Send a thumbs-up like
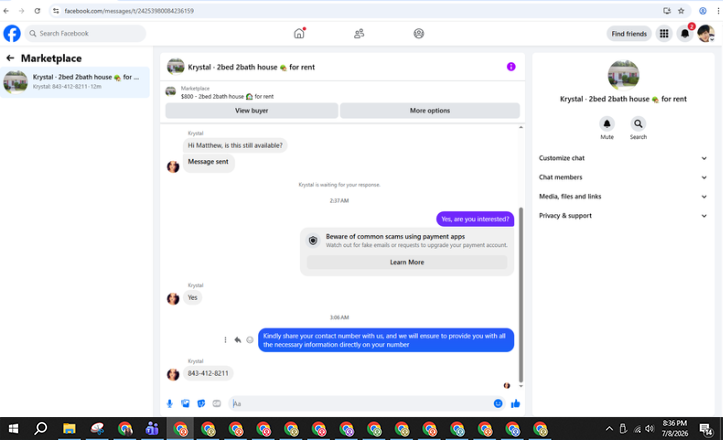Image resolution: width=723 pixels, height=440 pixels. coord(516,404)
